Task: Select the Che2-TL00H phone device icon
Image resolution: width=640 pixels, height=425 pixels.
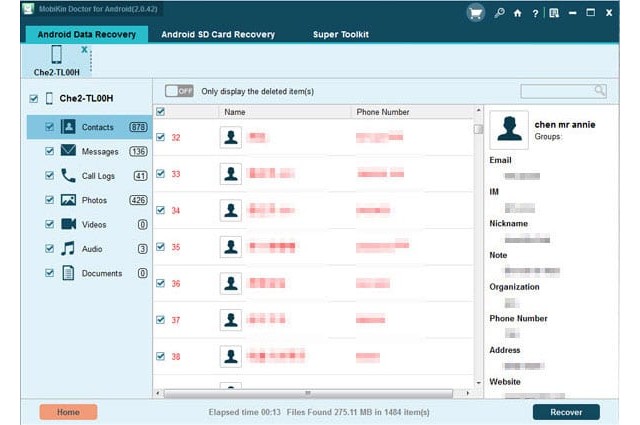Action: 57,55
